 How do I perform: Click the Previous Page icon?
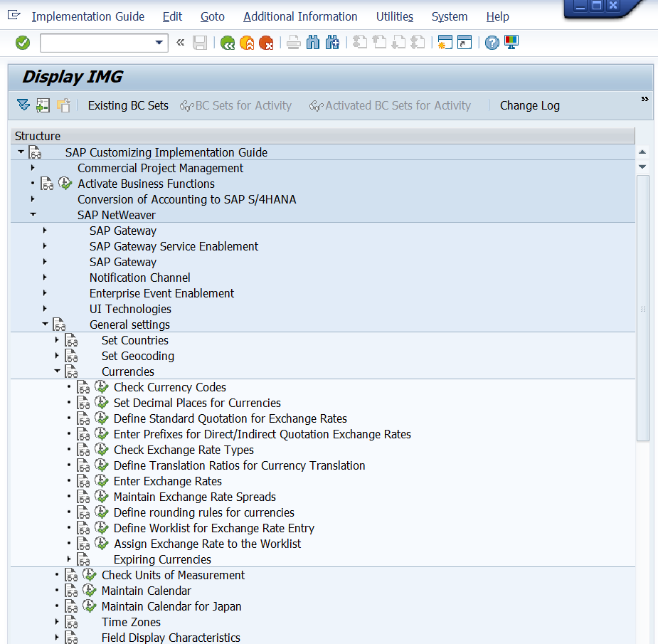[x=379, y=43]
